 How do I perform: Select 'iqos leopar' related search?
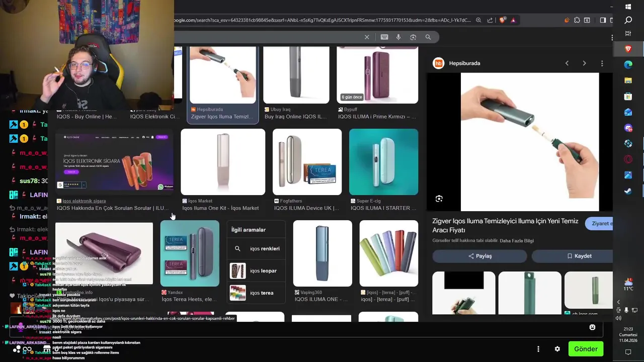click(256, 270)
